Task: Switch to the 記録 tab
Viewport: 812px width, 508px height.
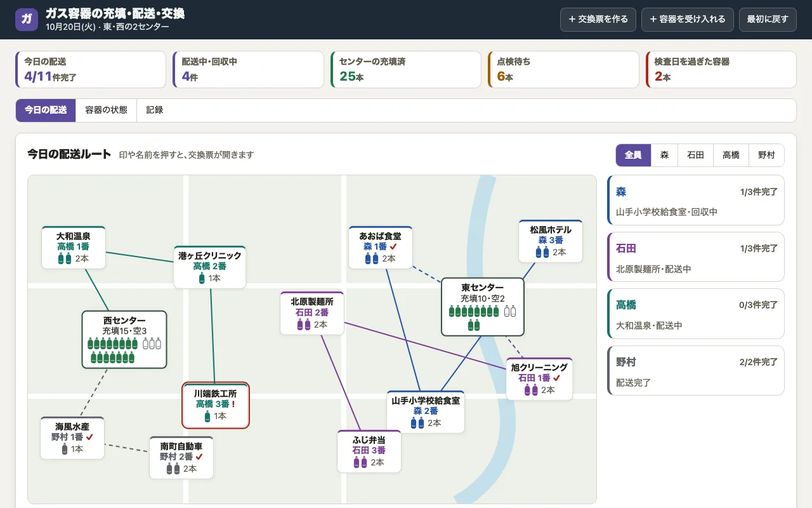Action: (155, 110)
